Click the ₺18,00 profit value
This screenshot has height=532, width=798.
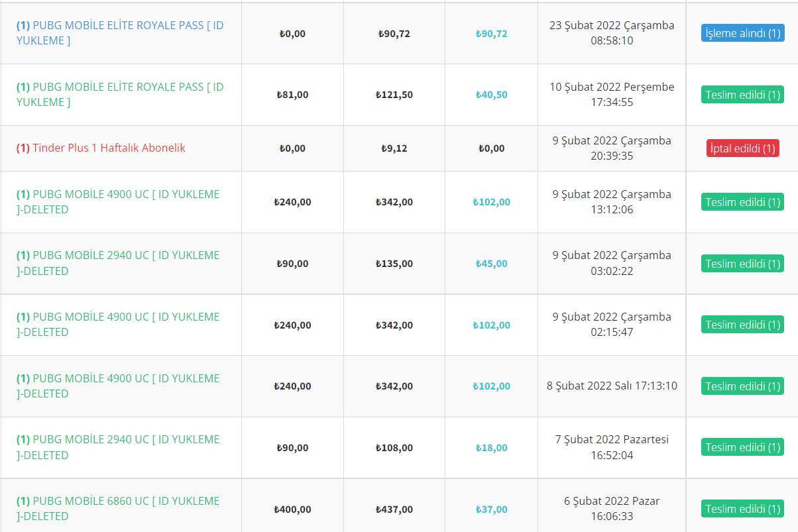pos(492,448)
